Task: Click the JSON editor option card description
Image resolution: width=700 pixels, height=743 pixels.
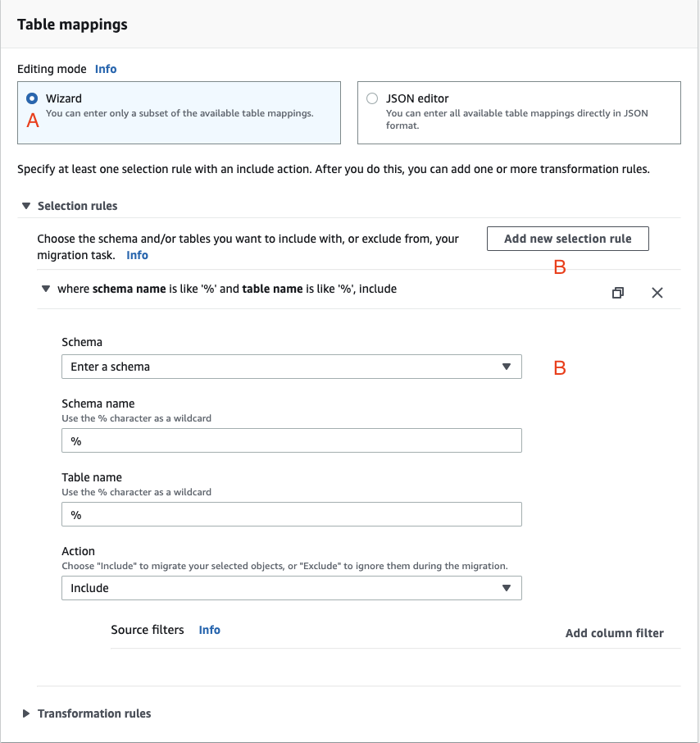Action: click(516, 120)
